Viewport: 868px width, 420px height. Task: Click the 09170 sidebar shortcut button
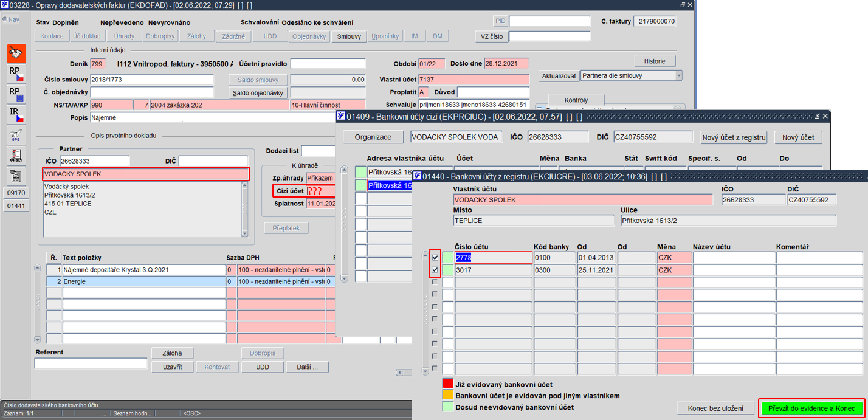point(16,193)
